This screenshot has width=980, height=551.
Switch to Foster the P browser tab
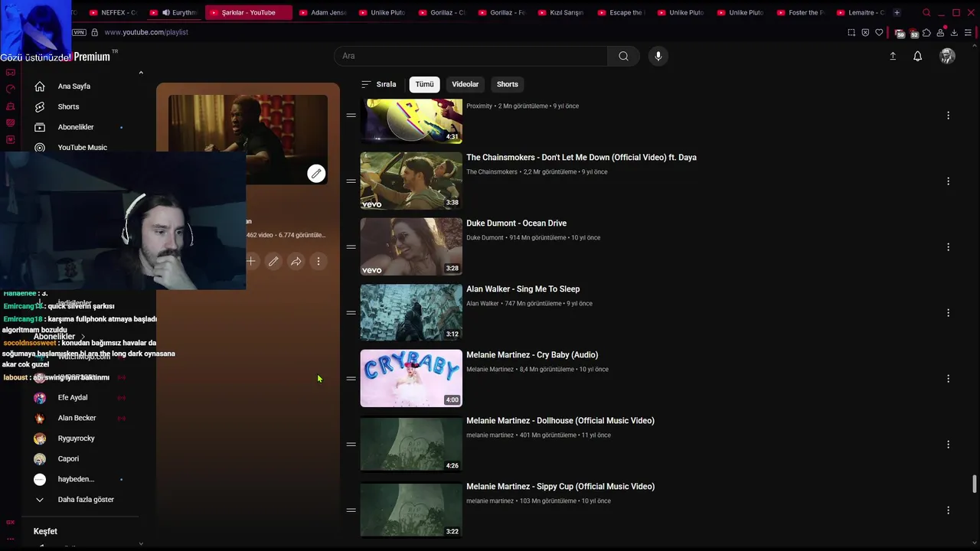coord(800,13)
